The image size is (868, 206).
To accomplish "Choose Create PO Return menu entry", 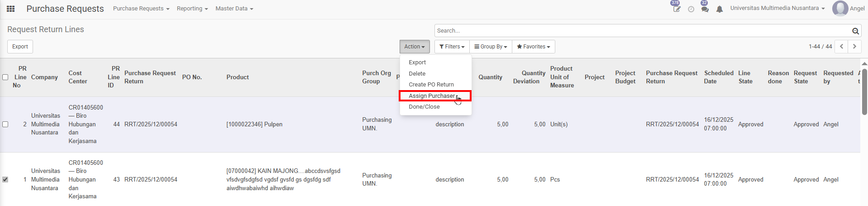I will pos(431,85).
